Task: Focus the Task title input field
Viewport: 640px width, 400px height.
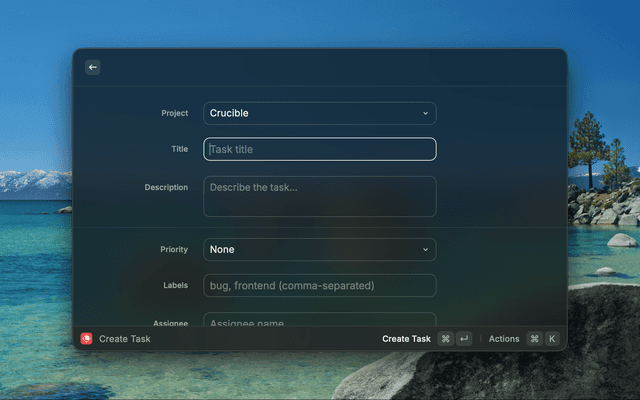Action: (x=320, y=150)
